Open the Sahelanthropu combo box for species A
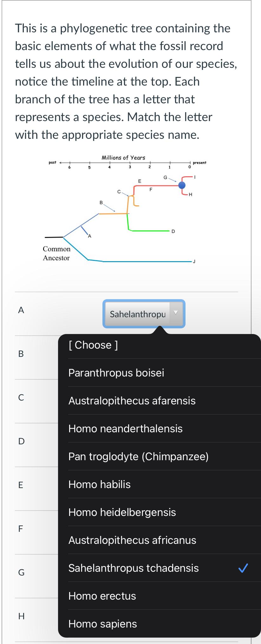The image size is (261, 644). 138,314
